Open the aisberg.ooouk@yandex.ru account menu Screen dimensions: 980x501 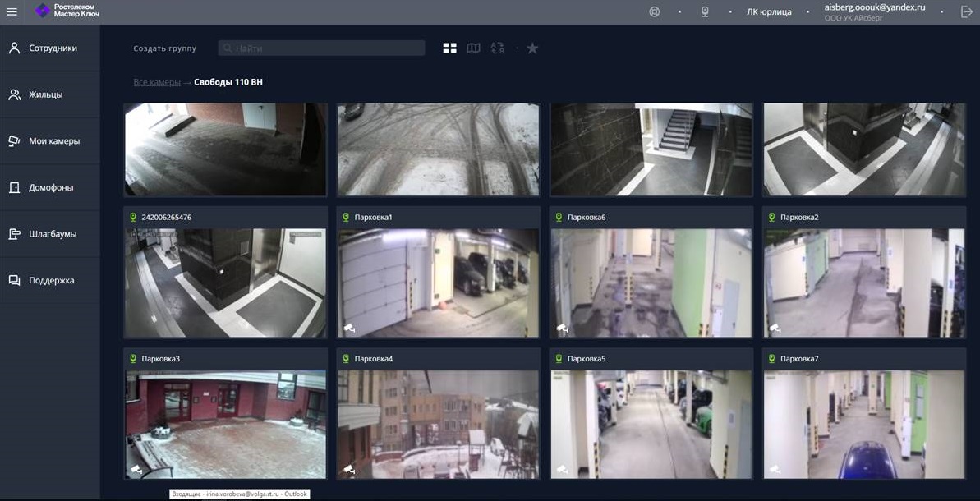pos(874,7)
